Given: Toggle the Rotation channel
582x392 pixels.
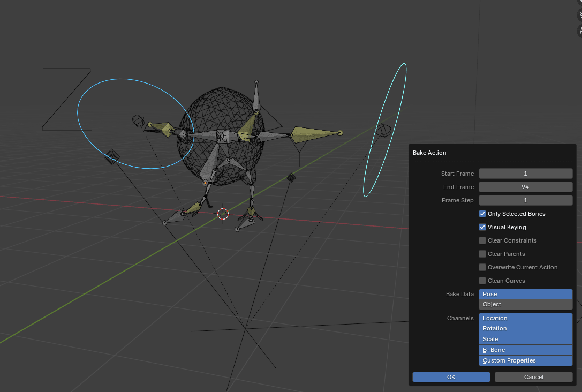Looking at the screenshot, I should tap(525, 328).
